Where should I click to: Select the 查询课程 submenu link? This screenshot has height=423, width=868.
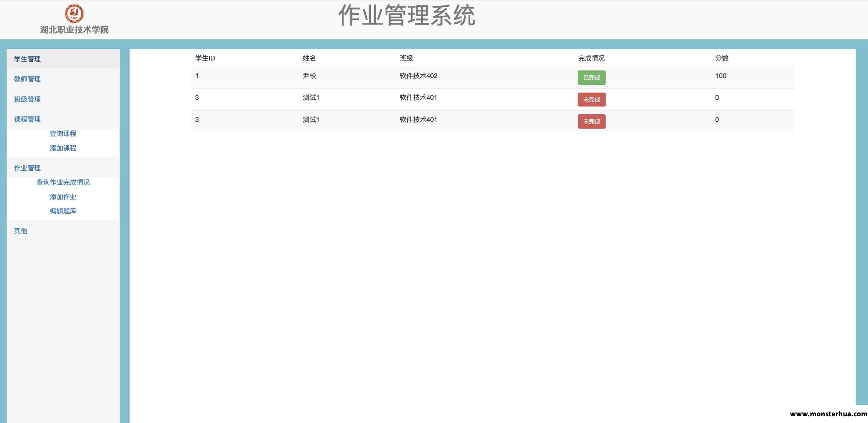point(63,133)
